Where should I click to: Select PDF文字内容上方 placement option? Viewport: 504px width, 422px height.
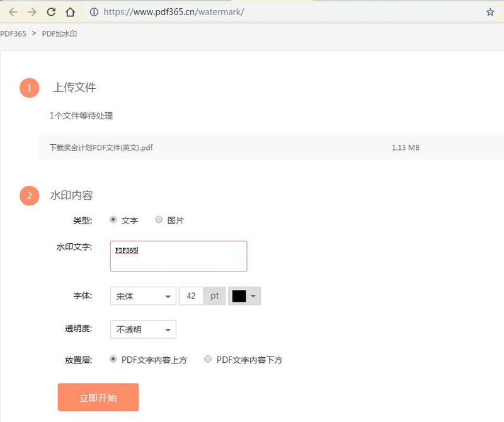pos(115,359)
